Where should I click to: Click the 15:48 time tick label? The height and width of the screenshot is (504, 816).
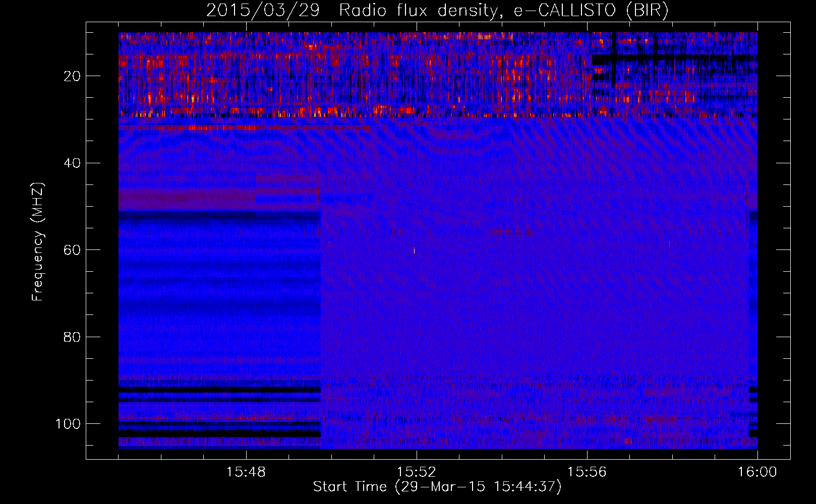tap(246, 472)
